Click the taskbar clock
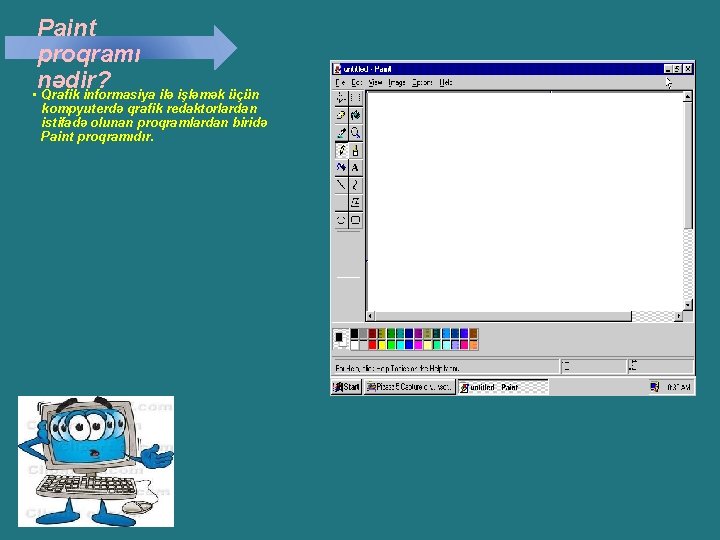The image size is (720, 540). tap(678, 387)
